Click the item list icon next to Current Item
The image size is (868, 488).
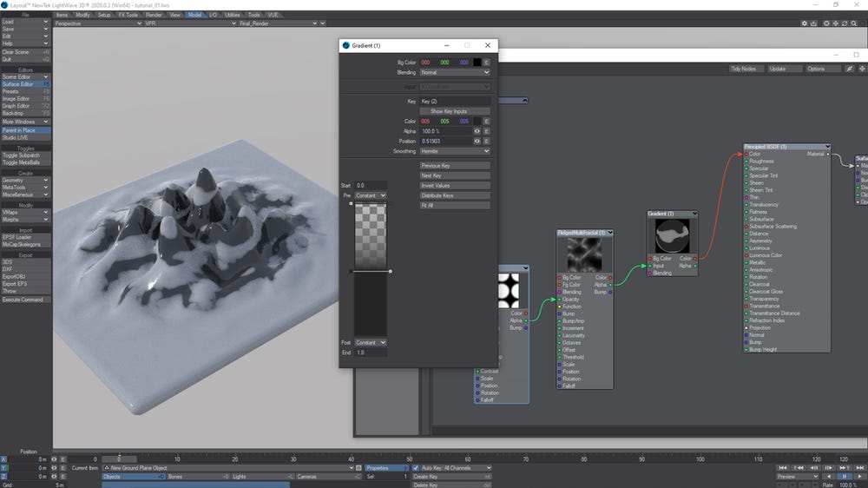point(358,468)
